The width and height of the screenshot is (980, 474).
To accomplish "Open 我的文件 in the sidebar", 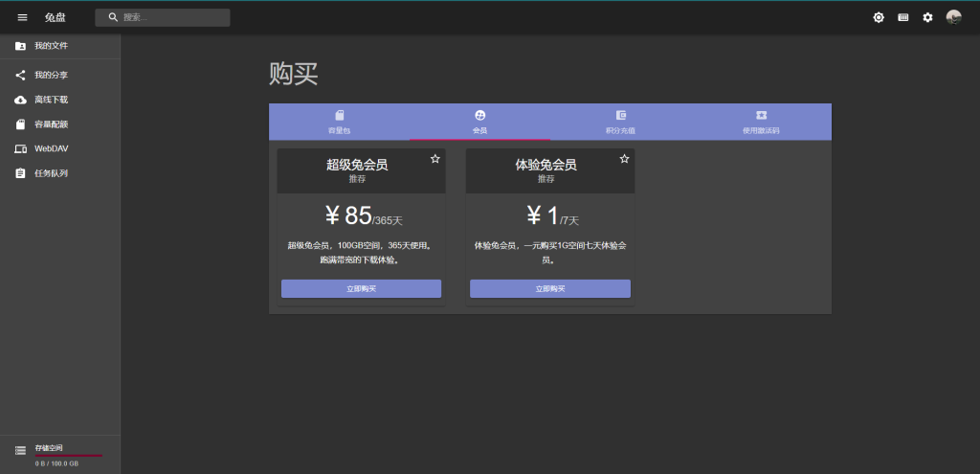I will 52,46.
